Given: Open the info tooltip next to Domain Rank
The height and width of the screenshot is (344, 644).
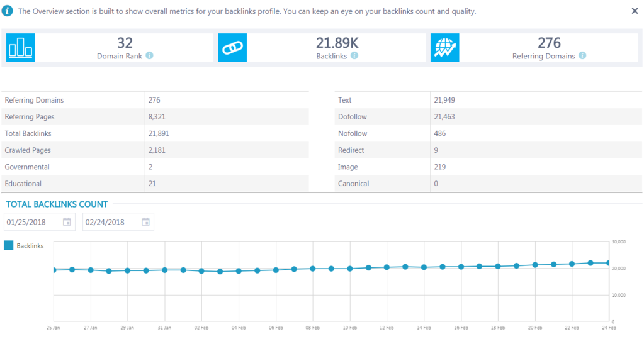Looking at the screenshot, I should [x=149, y=55].
